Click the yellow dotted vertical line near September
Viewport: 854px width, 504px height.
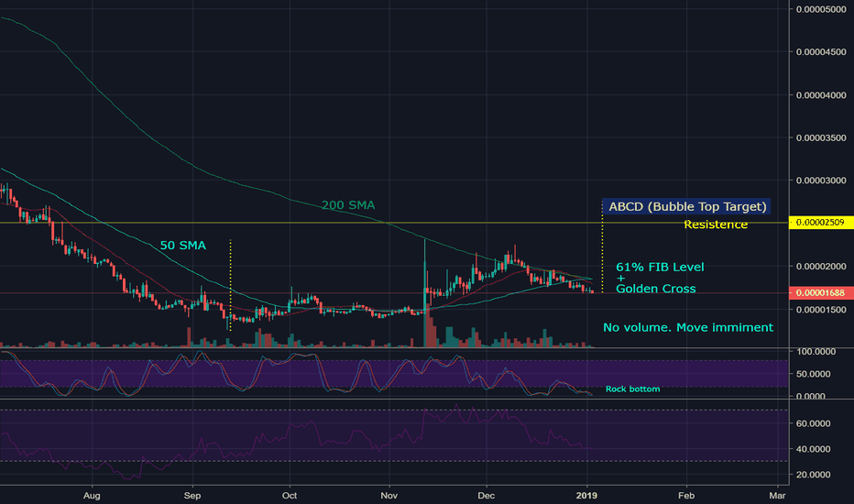pyautogui.click(x=231, y=285)
